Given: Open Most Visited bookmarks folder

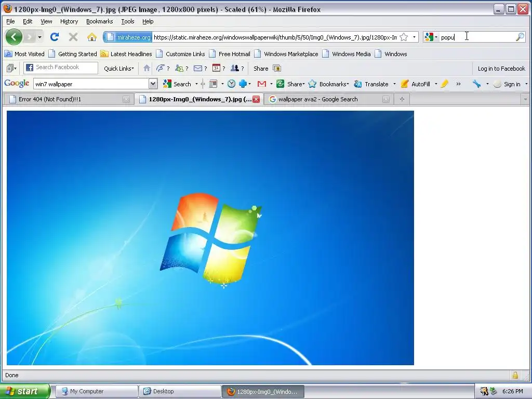Looking at the screenshot, I should tap(24, 54).
